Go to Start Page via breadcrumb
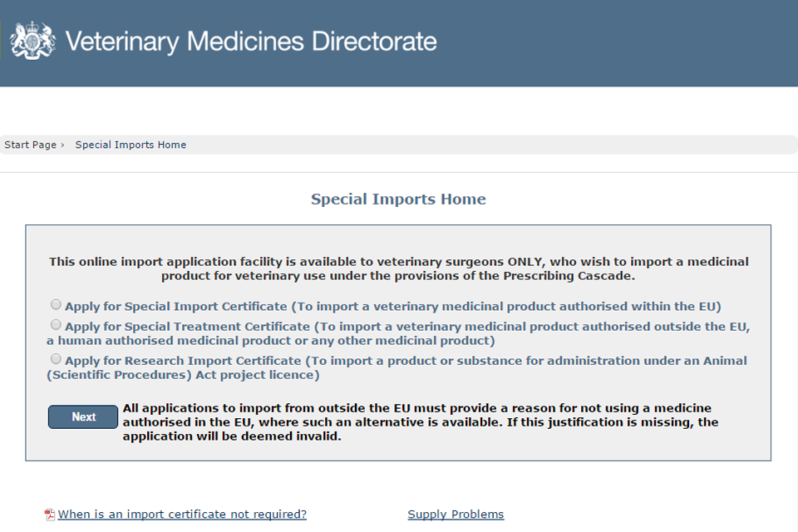This screenshot has height=532, width=798. tap(30, 145)
